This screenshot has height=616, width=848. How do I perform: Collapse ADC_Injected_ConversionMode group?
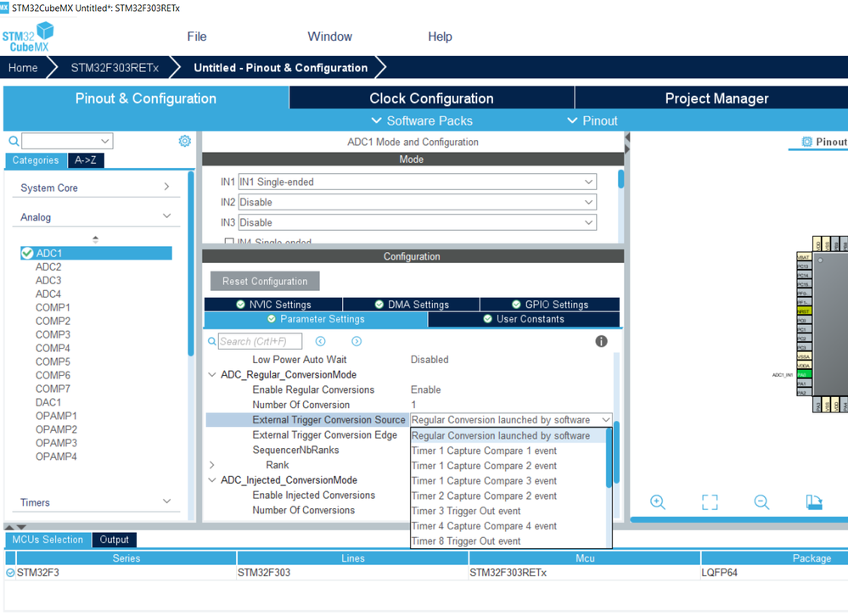(212, 480)
